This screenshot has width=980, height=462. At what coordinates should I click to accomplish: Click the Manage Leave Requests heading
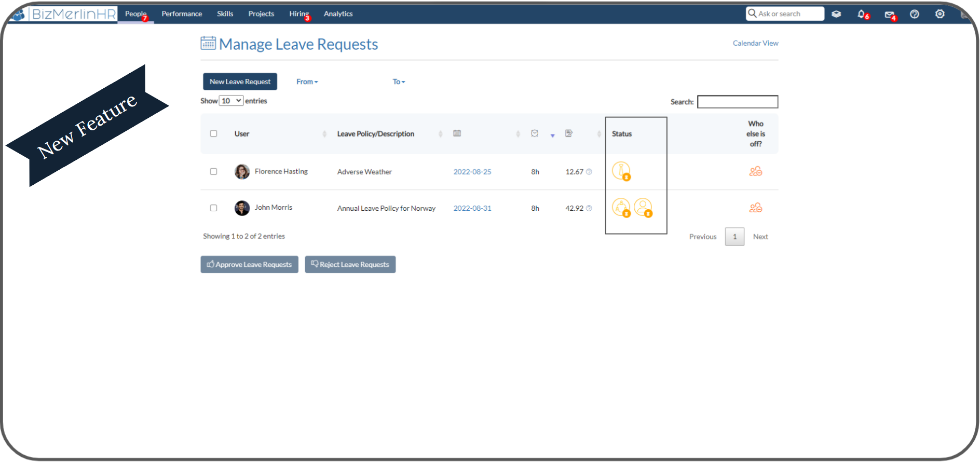(x=298, y=44)
